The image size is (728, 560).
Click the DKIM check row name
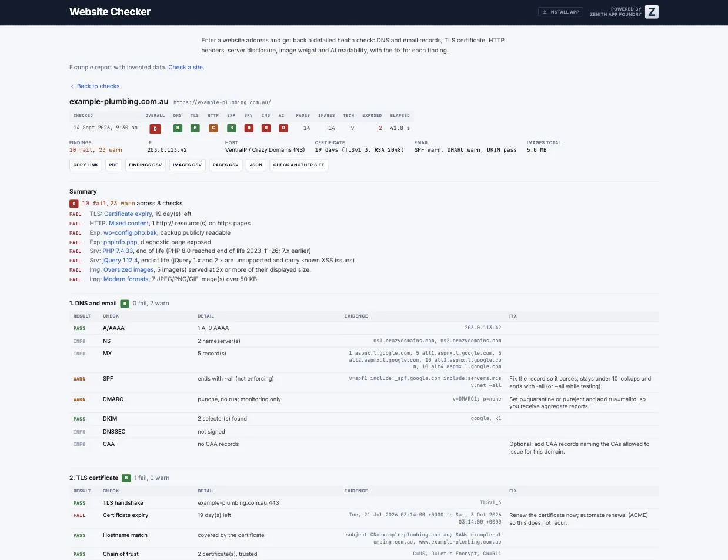[x=110, y=419]
